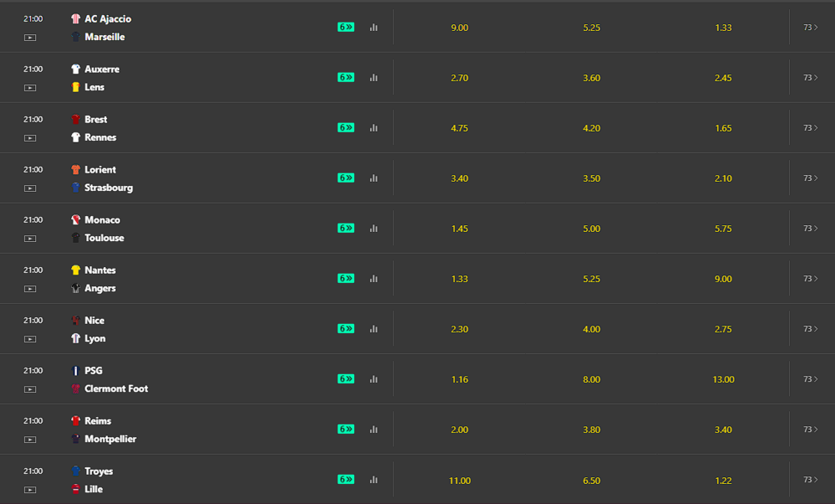This screenshot has height=504, width=835.
Task: Select Montpellier away odds 3.40
Action: [x=723, y=430]
